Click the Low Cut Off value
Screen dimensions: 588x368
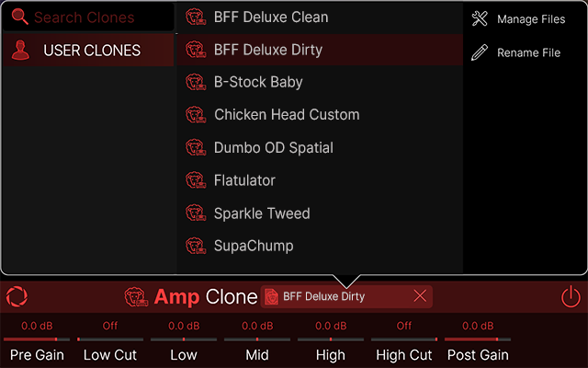(110, 325)
